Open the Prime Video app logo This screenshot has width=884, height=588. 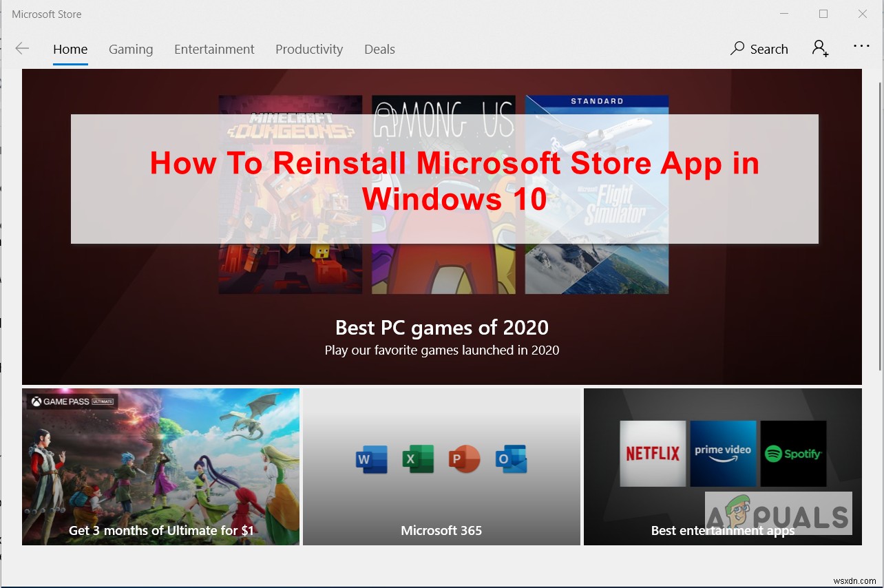click(723, 454)
